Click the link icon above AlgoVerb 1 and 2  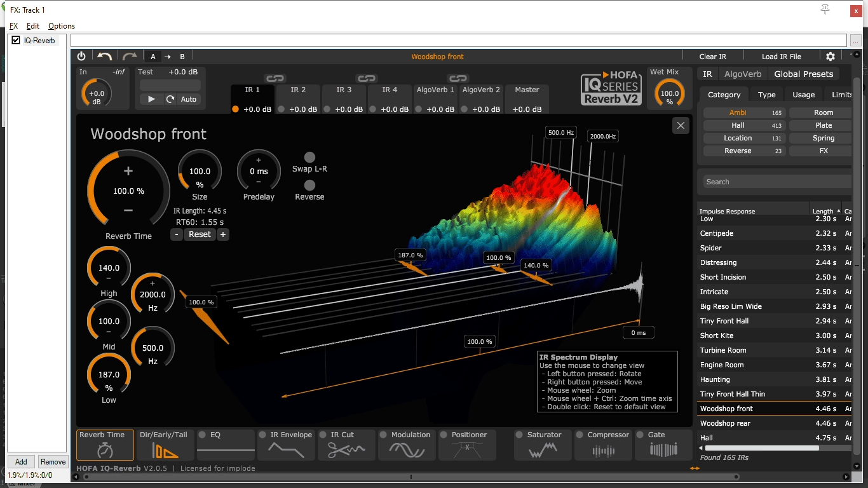point(458,79)
